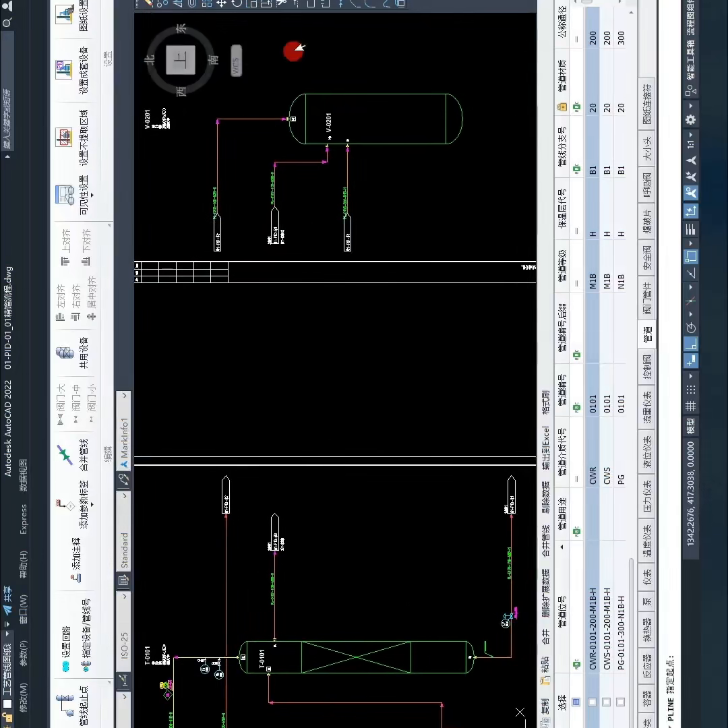Expand the search field's leading arrow
The height and width of the screenshot is (728, 728).
pyautogui.click(x=7, y=156)
